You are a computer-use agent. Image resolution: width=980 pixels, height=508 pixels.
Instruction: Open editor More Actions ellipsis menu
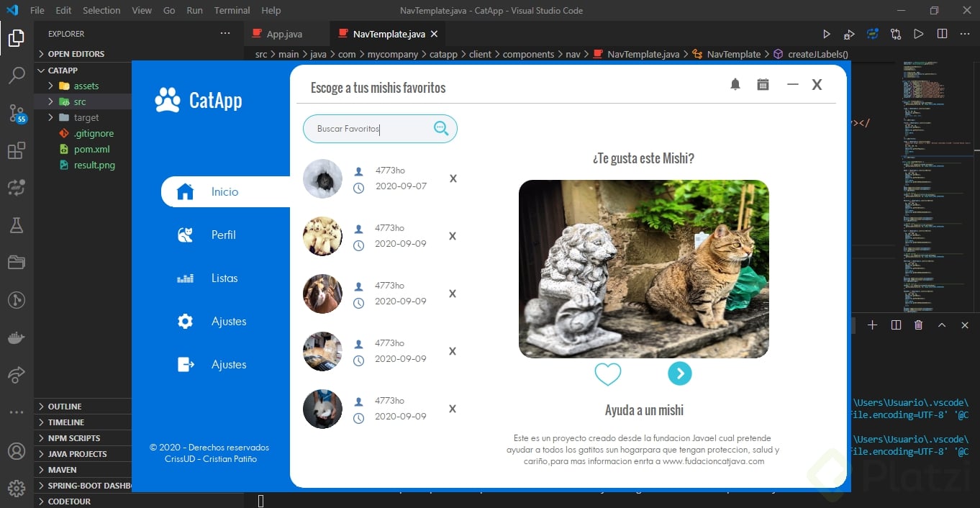(x=965, y=34)
